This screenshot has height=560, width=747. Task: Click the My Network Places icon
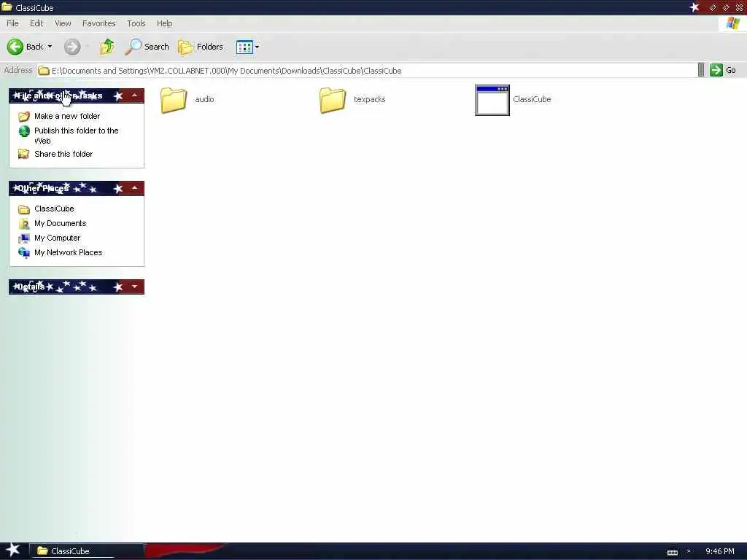pos(24,252)
